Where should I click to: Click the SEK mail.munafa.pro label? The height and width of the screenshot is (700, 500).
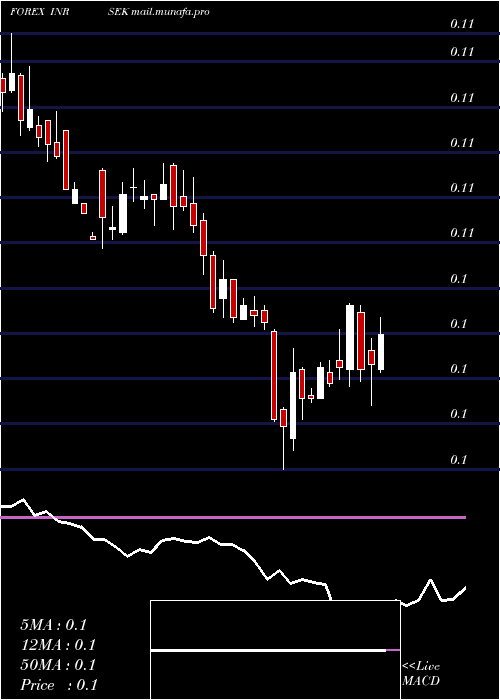[158, 12]
